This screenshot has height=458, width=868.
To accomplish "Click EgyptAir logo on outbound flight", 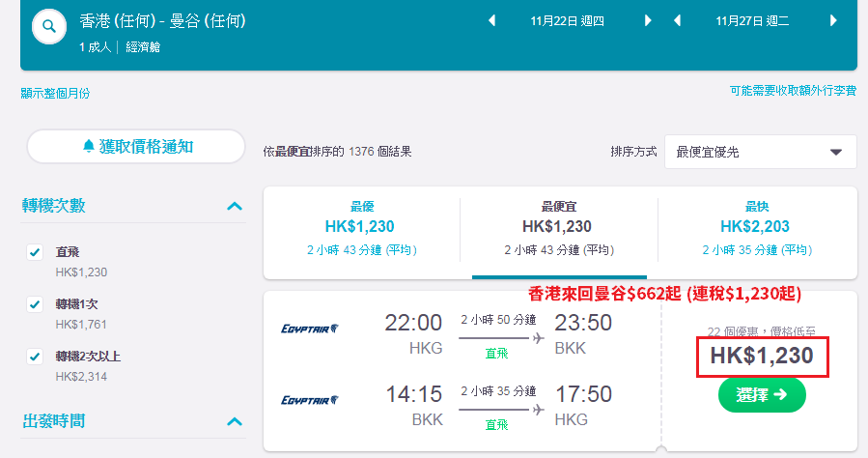I will pos(310,329).
